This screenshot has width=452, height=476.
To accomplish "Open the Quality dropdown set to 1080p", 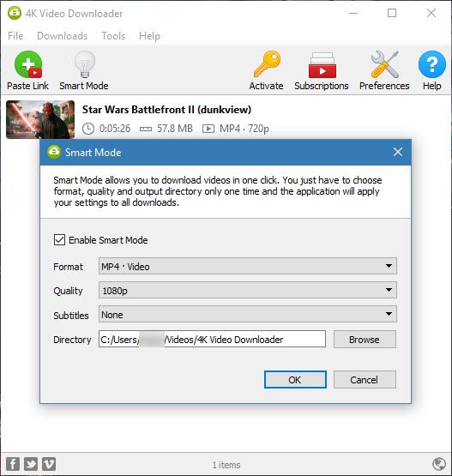I will [247, 290].
